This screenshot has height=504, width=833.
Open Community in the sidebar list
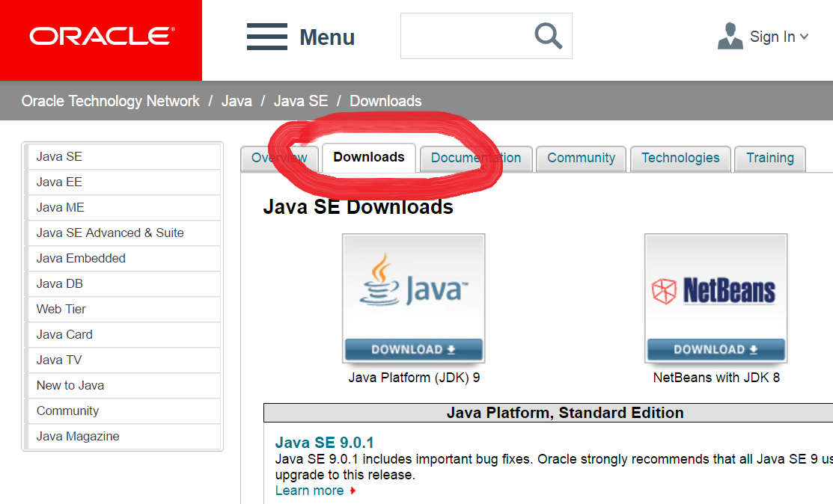pos(123,411)
